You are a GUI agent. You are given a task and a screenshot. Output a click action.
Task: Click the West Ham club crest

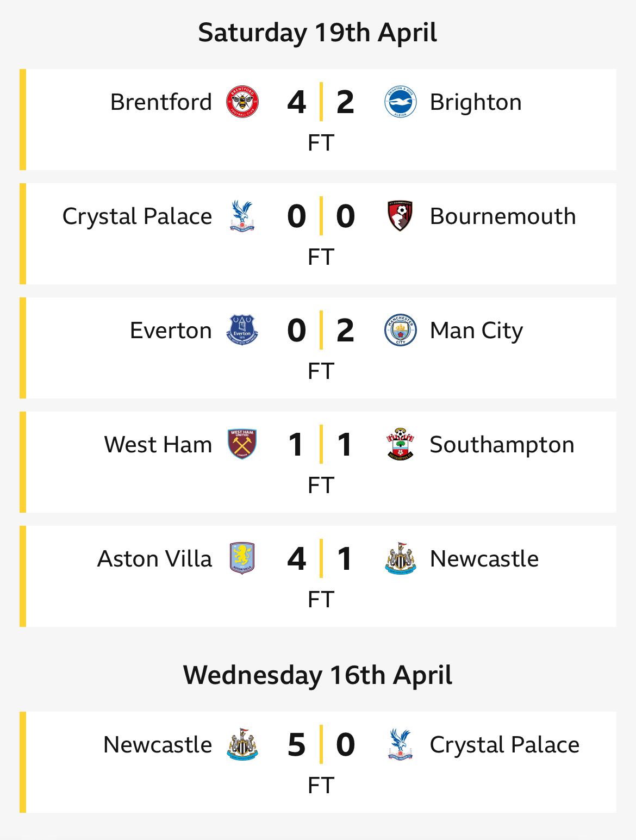point(242,445)
